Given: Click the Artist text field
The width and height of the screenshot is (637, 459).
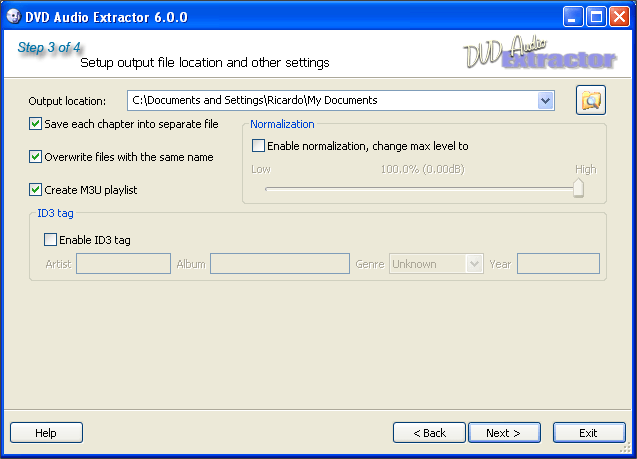Looking at the screenshot, I should pos(123,264).
